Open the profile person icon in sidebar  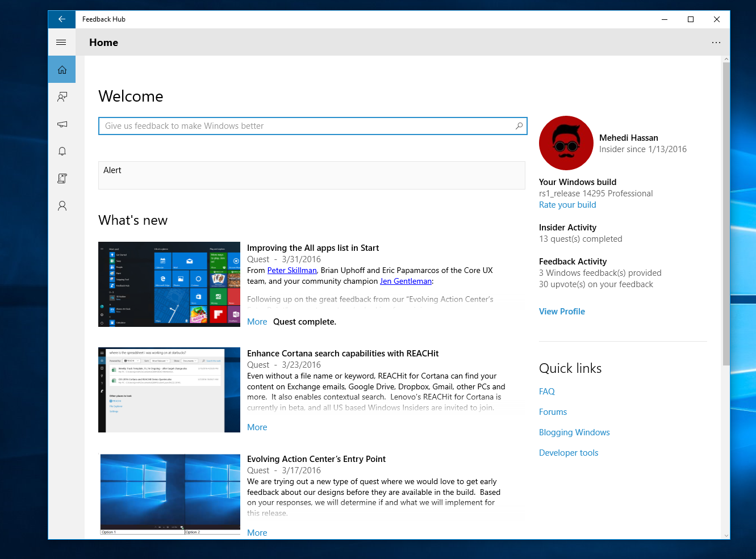click(62, 205)
